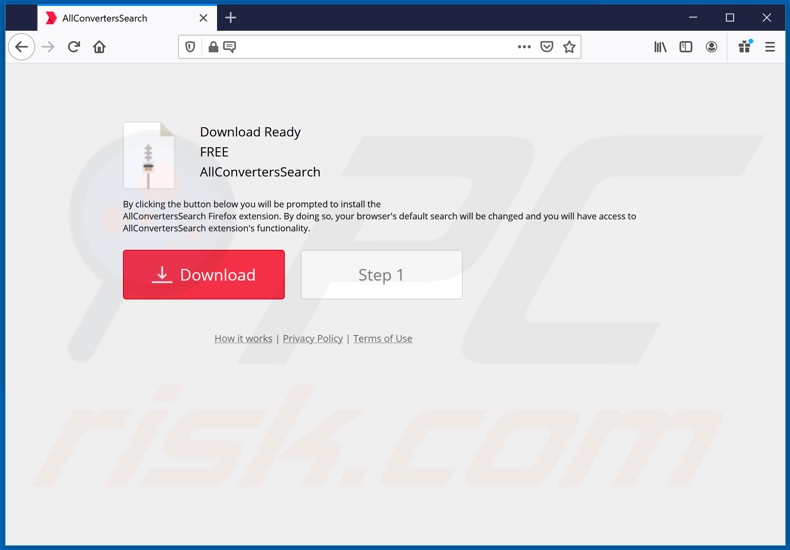Viewport: 790px width, 550px height.
Task: Click the Download Ready heading text
Action: [x=250, y=132]
